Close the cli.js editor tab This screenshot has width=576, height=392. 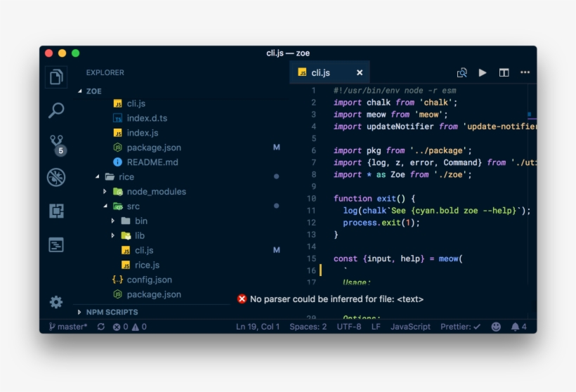[360, 73]
